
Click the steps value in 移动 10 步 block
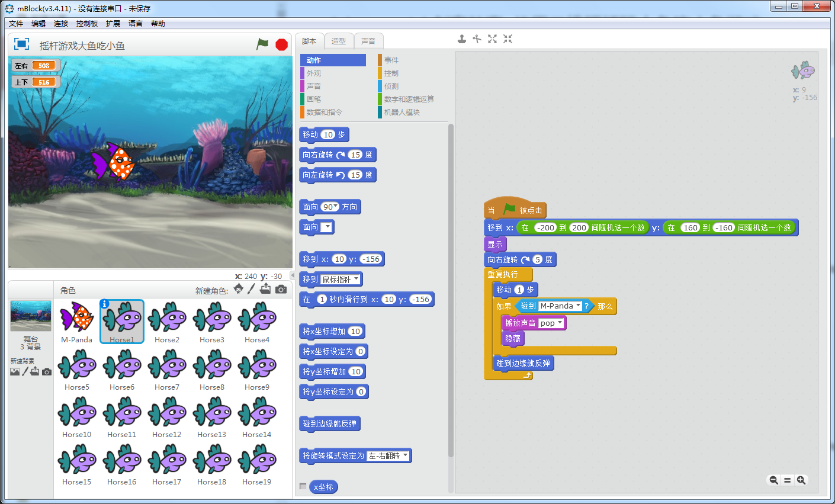[328, 134]
